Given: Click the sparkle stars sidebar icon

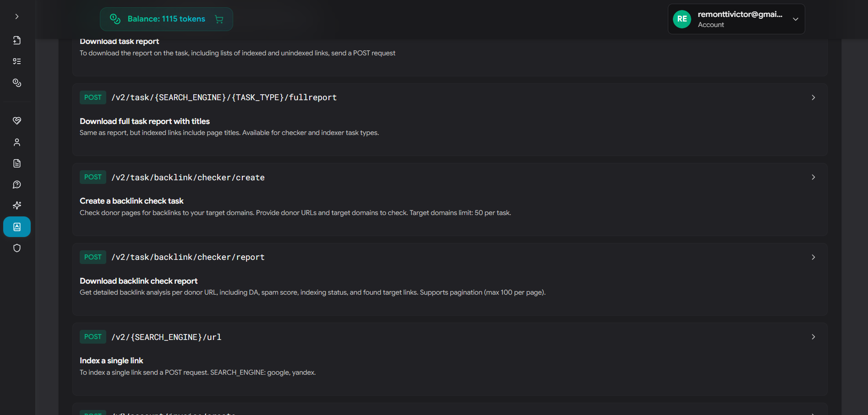Looking at the screenshot, I should [17, 205].
